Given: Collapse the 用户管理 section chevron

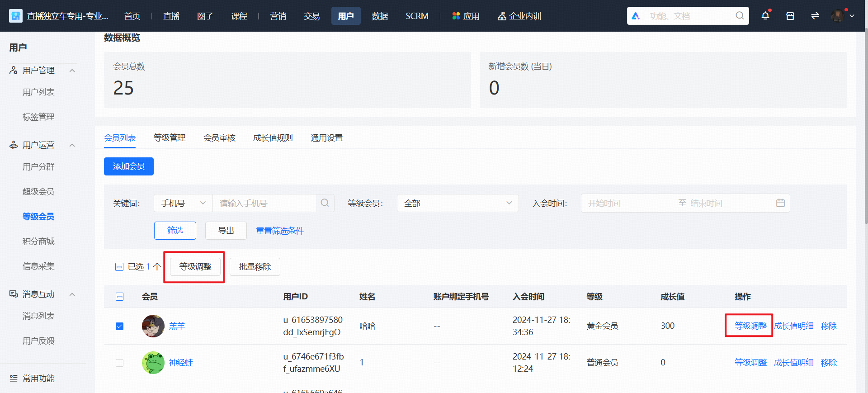Looking at the screenshot, I should click(x=72, y=71).
